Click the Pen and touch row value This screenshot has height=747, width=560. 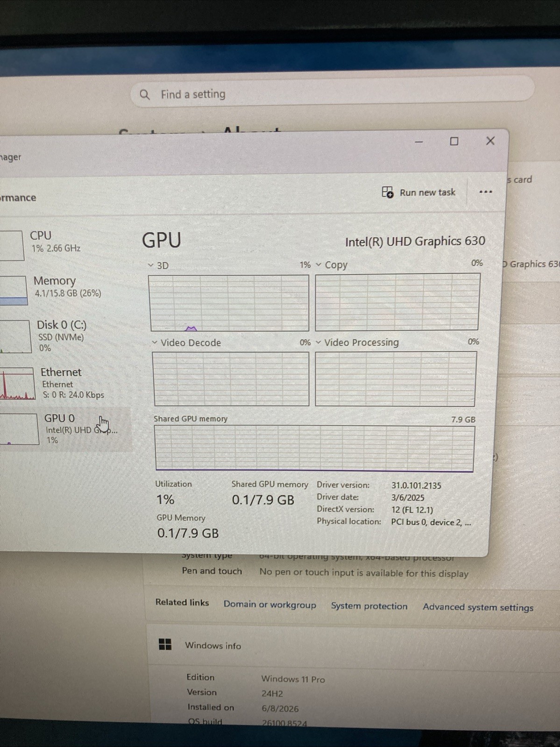[x=364, y=573]
